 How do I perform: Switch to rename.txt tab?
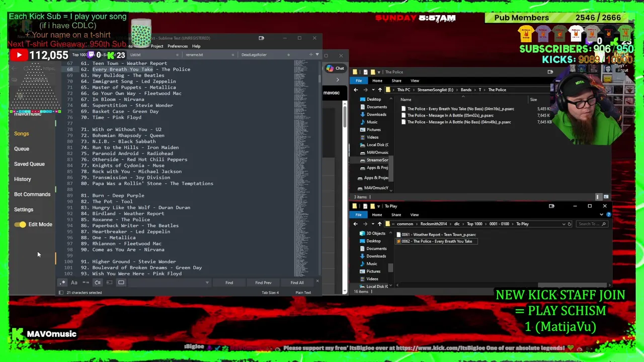pos(194,55)
